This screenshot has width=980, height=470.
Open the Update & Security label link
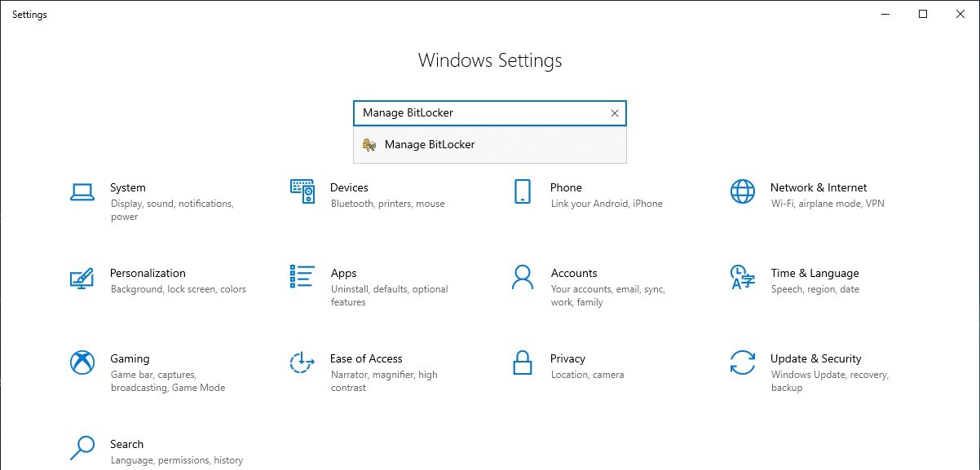(x=815, y=358)
